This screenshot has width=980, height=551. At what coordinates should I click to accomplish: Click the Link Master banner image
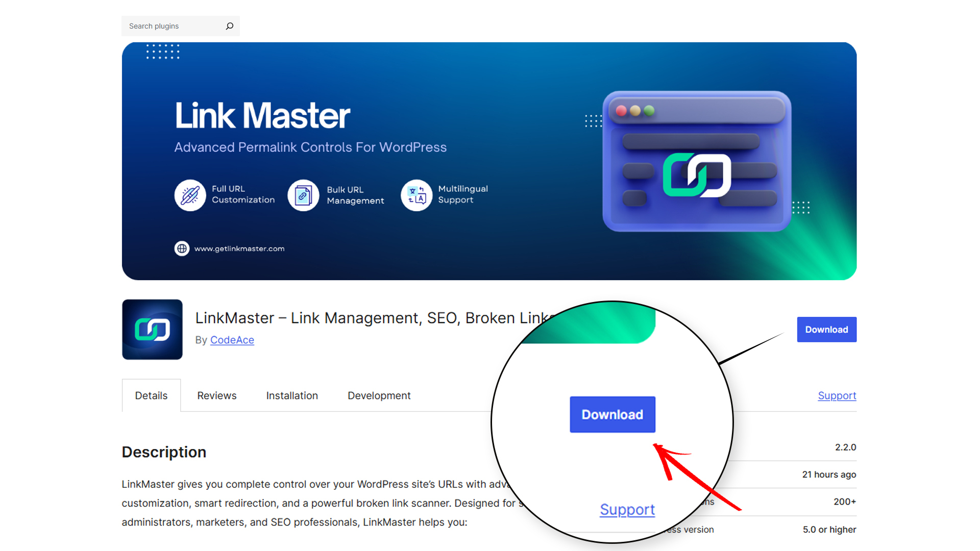pyautogui.click(x=489, y=161)
